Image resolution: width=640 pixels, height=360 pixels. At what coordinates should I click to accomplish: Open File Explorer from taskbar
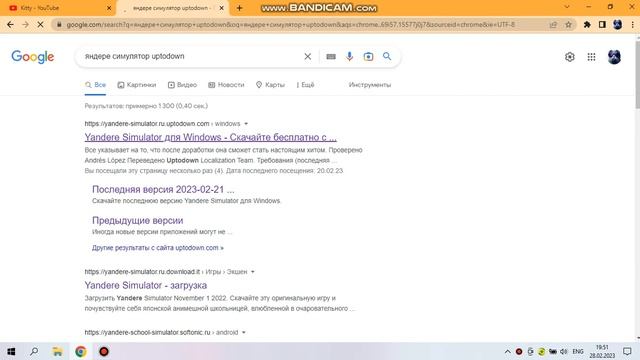click(58, 351)
